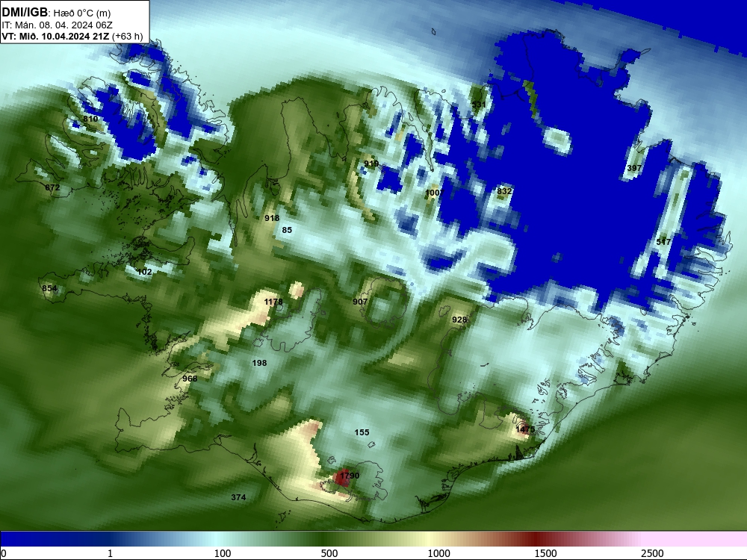Click the map value 397

pos(634,168)
